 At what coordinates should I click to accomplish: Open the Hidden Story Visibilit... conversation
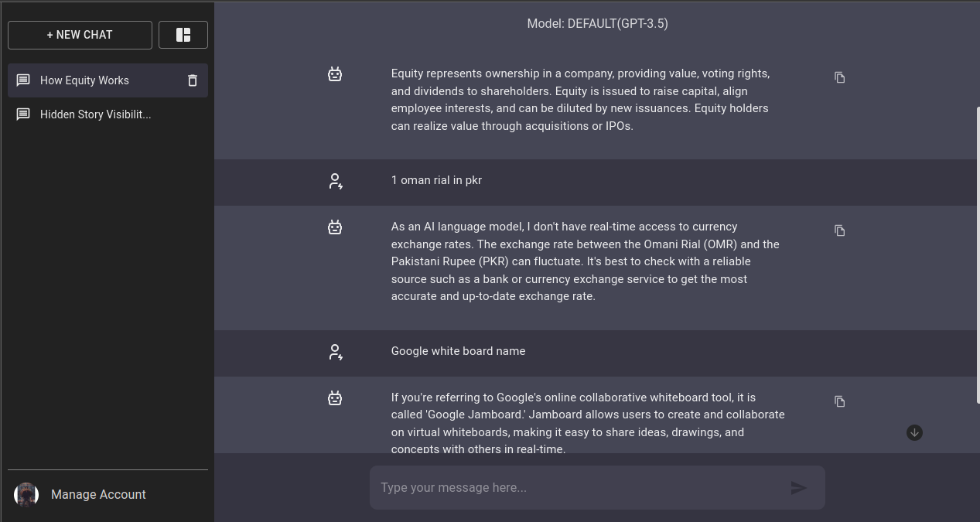pyautogui.click(x=108, y=114)
